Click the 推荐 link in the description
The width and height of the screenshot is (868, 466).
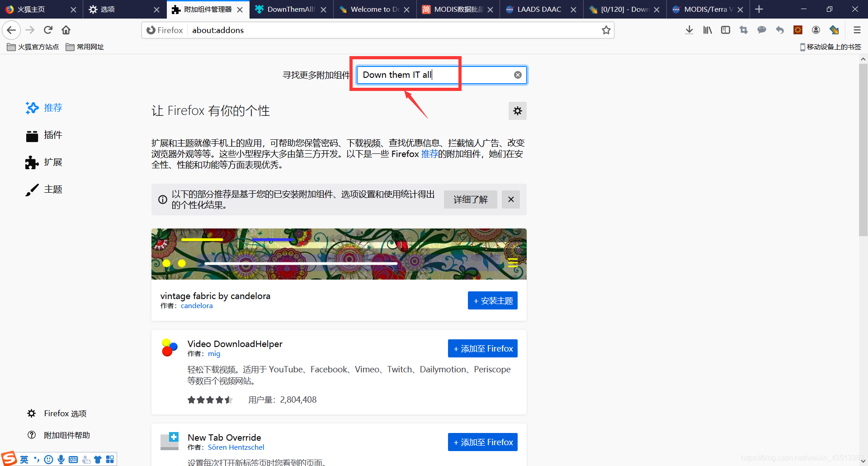pos(429,154)
